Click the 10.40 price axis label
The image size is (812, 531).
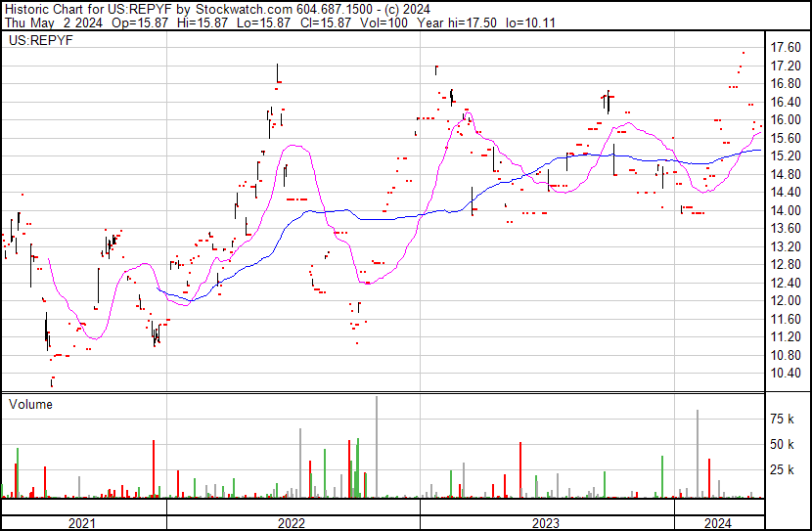pyautogui.click(x=786, y=374)
